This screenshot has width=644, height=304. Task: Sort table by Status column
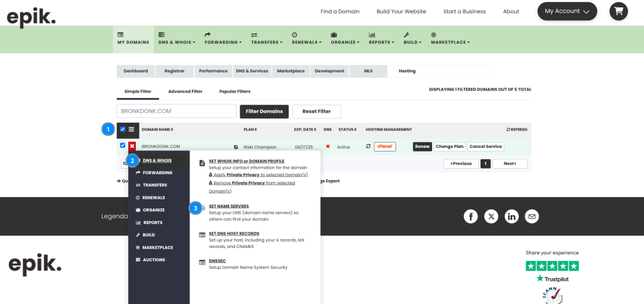tap(347, 130)
